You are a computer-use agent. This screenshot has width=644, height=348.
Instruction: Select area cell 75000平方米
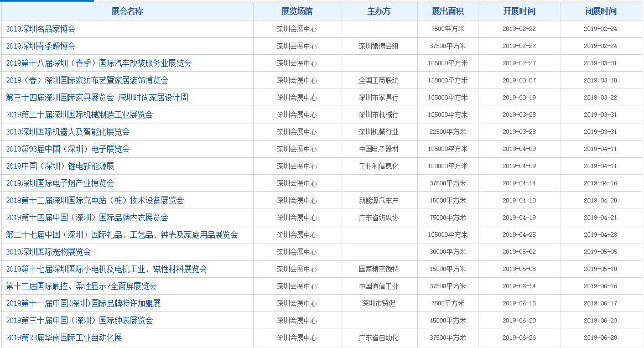(448, 218)
